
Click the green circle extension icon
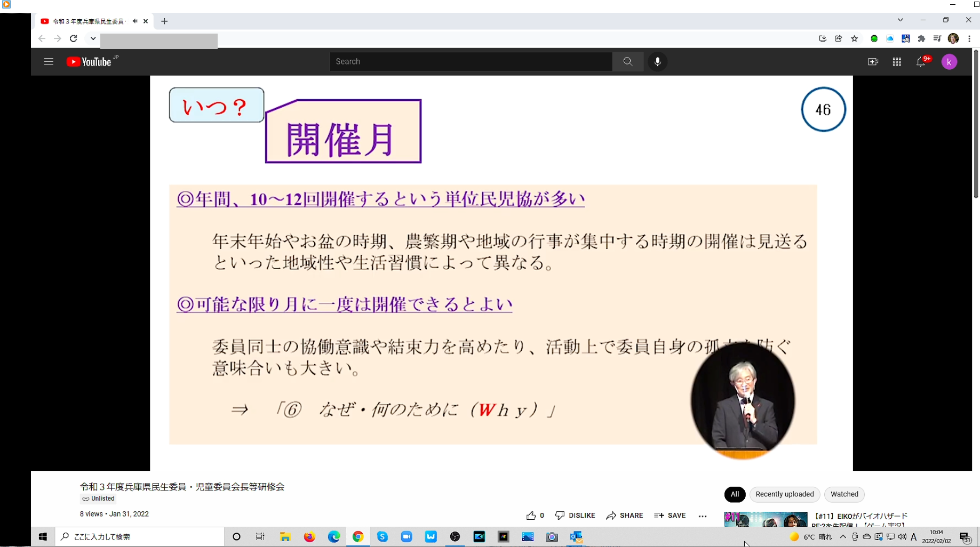[874, 38]
